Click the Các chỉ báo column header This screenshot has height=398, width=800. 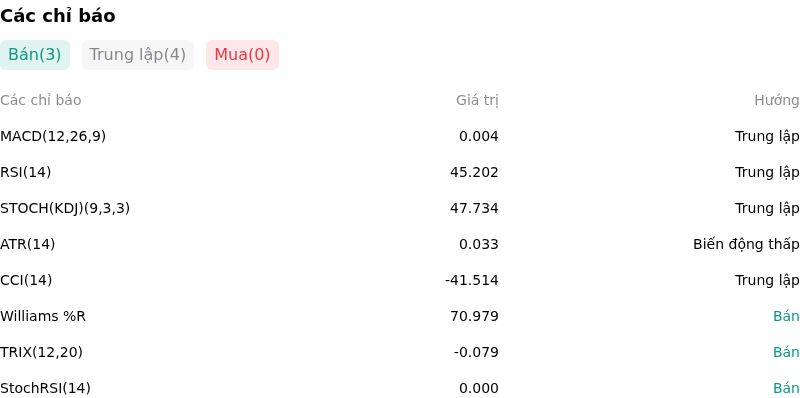41,101
